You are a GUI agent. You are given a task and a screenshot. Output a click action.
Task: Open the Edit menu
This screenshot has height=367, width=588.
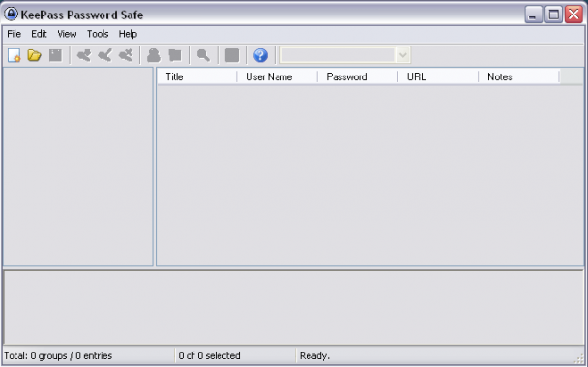tap(39, 34)
